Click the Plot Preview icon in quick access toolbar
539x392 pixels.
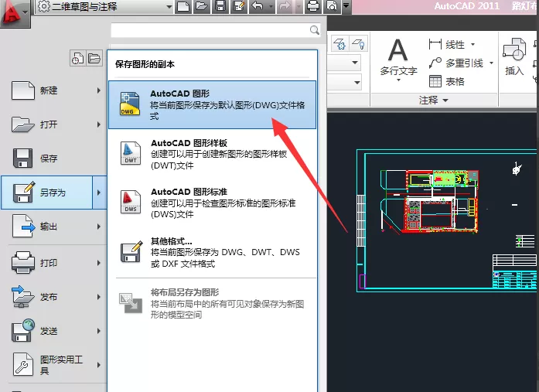point(332,6)
